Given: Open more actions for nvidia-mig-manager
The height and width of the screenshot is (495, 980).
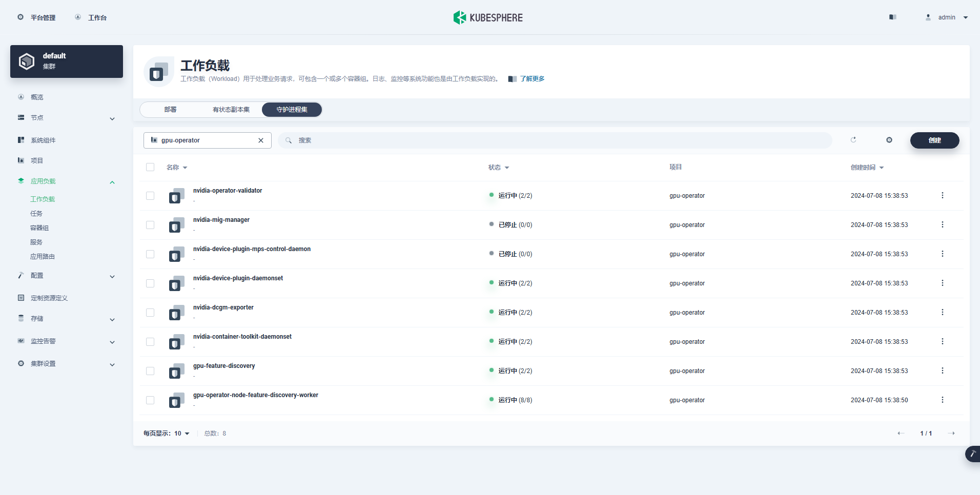Looking at the screenshot, I should (942, 224).
